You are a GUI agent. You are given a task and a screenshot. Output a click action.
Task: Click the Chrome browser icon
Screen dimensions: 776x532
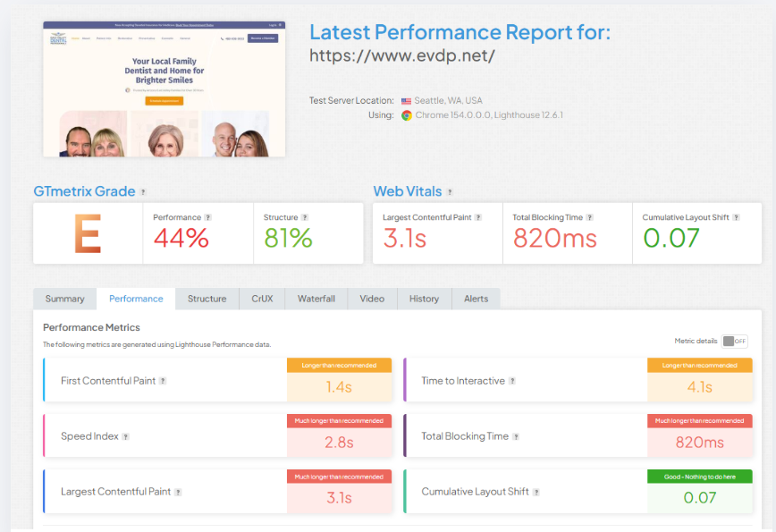click(x=407, y=115)
